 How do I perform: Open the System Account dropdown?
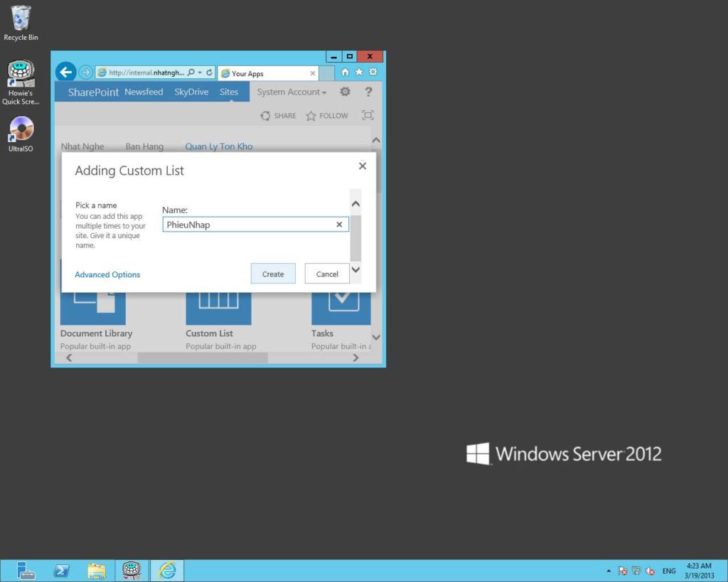[x=291, y=92]
